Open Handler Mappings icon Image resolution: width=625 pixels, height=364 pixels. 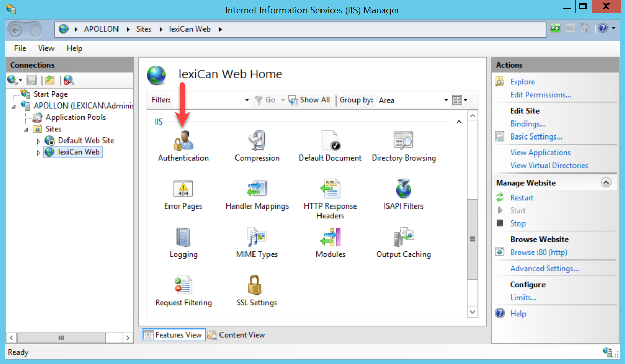click(257, 189)
